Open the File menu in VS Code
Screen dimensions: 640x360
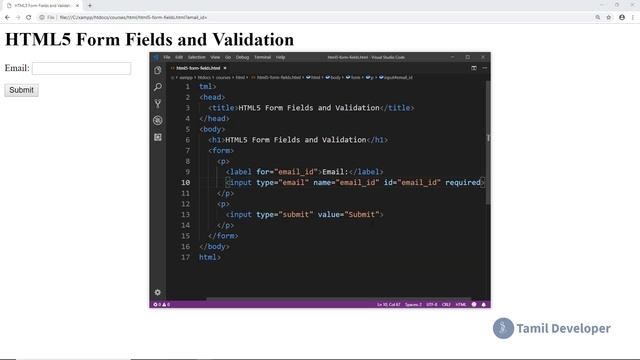coord(167,58)
